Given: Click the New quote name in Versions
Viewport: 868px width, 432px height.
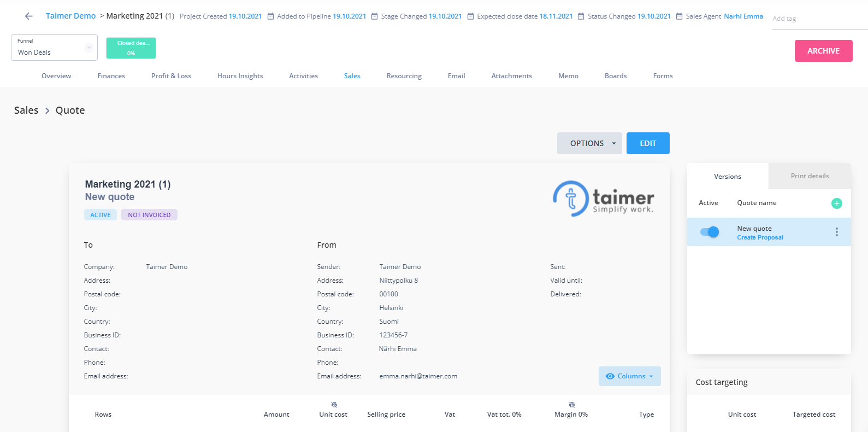Looking at the screenshot, I should [754, 229].
